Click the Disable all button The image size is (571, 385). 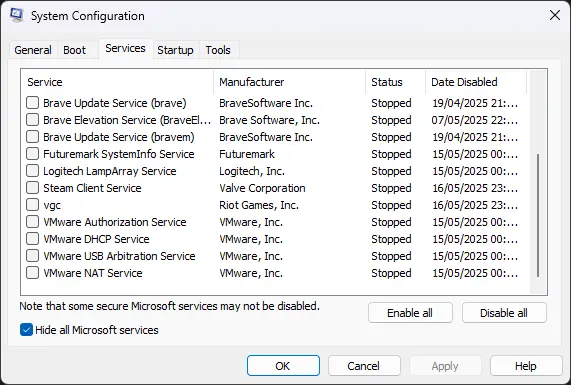point(504,313)
